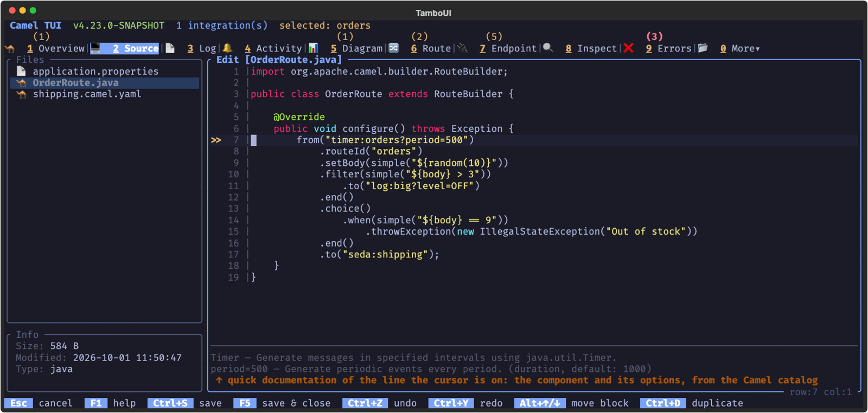Image resolution: width=868 pixels, height=413 pixels.
Task: Click the Alt+↑/↓ move block hint
Action: tap(571, 403)
